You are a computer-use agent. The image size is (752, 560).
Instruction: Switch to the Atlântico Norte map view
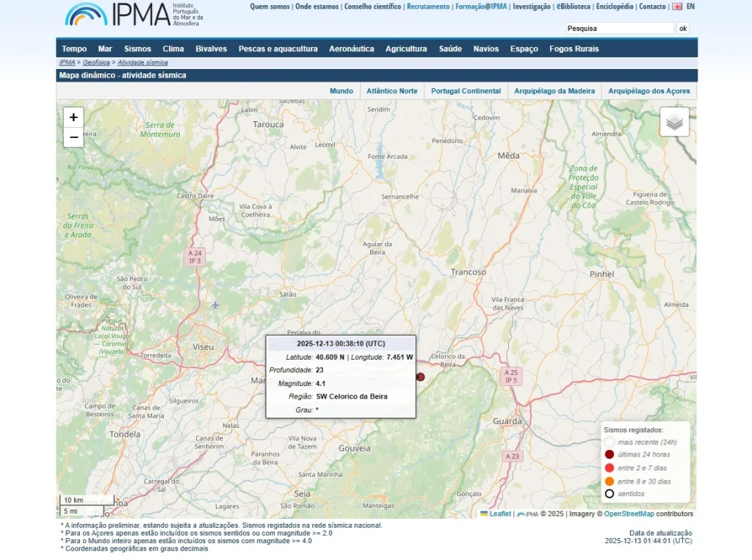coord(392,91)
